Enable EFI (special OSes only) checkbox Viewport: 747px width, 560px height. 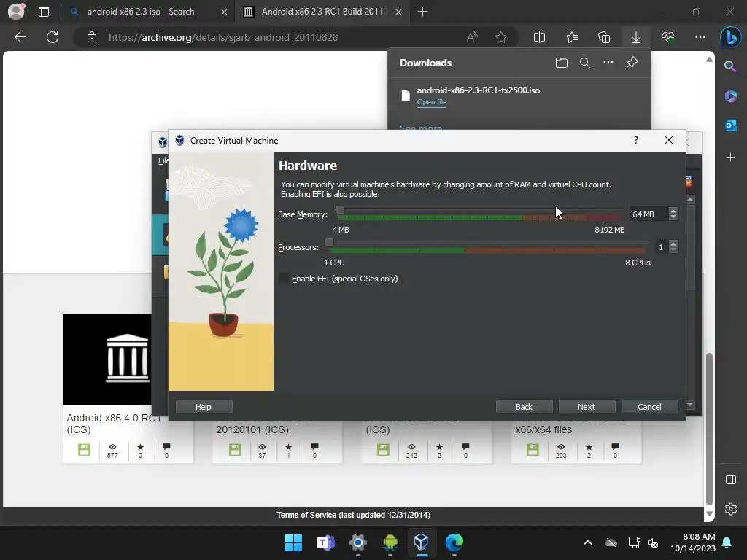coord(284,279)
